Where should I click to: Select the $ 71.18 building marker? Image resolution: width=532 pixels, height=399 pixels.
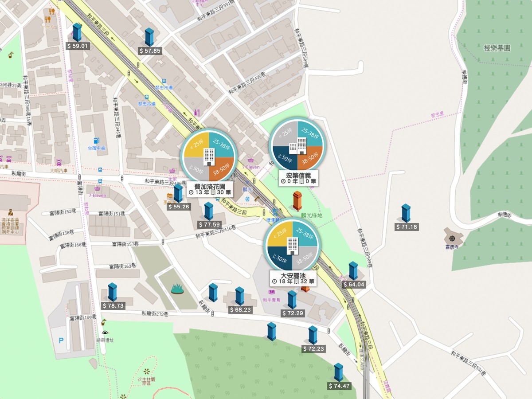[406, 213]
